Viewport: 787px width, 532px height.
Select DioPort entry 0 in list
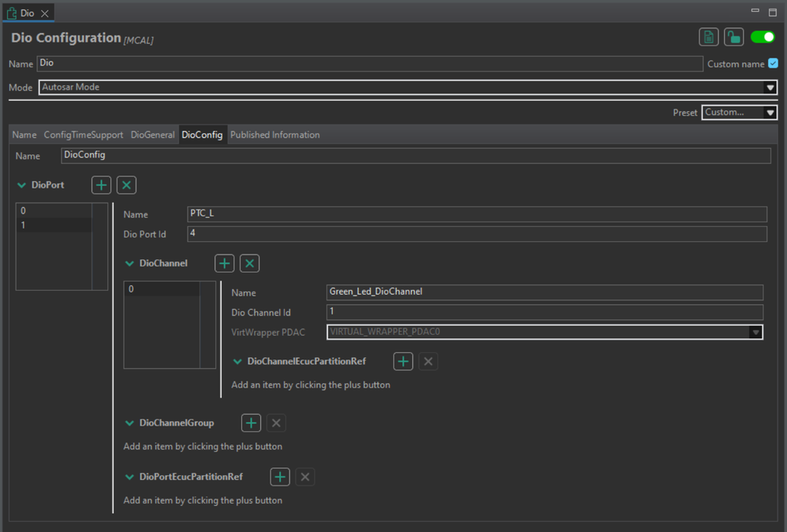click(x=54, y=211)
